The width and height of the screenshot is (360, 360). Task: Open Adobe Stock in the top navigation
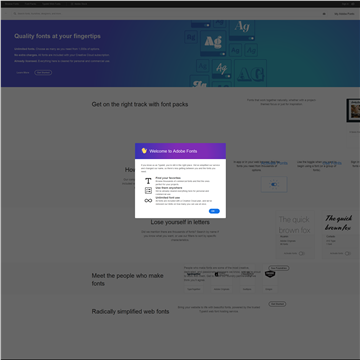(x=79, y=4)
